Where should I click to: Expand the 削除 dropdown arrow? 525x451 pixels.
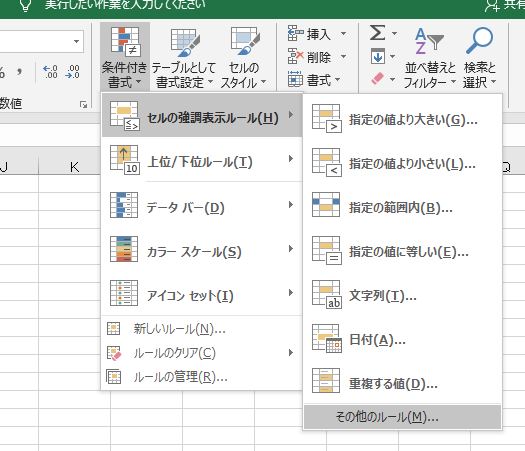click(343, 56)
